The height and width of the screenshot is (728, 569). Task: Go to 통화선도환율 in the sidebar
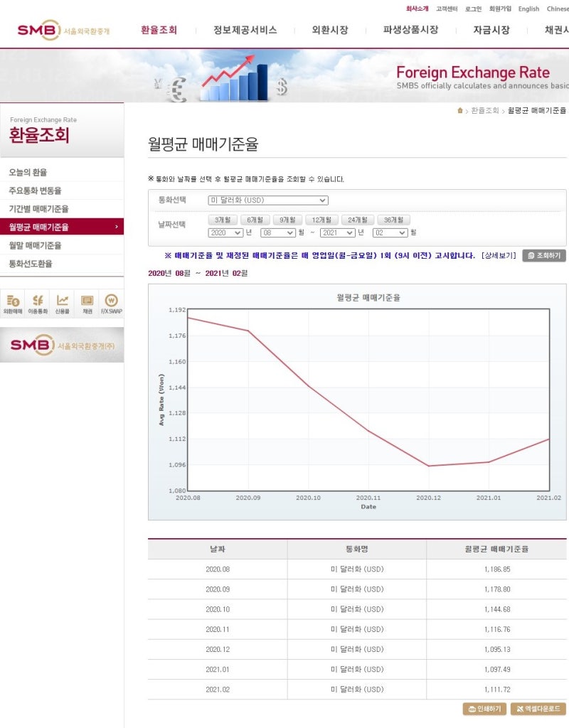[62, 264]
